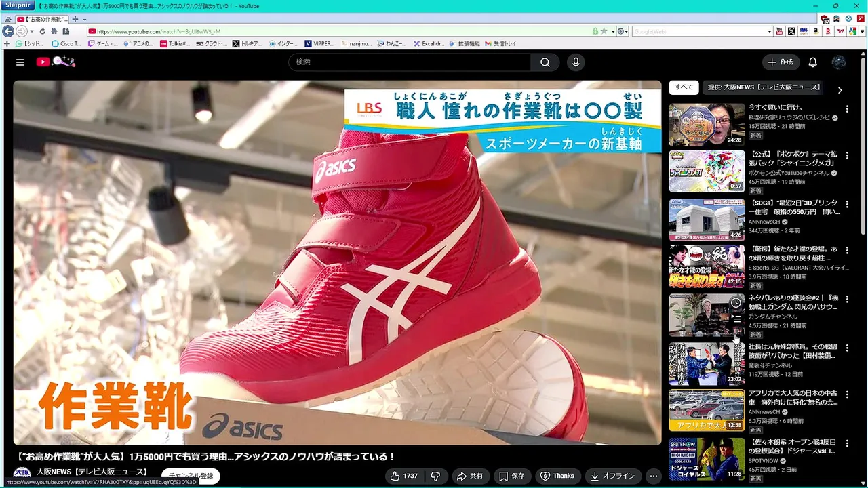Open YouTube notifications bell
The width and height of the screenshot is (868, 488).
812,62
